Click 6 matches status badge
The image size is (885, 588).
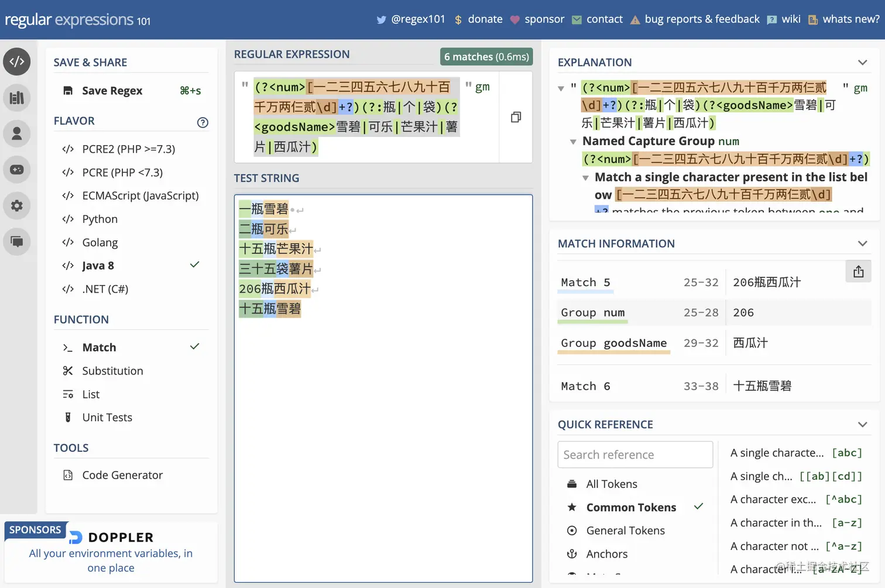point(486,57)
